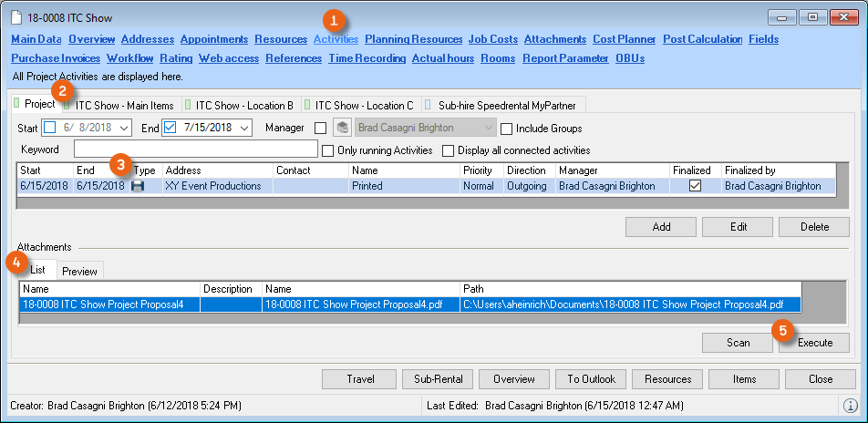868x423 pixels.
Task: Toggle the Include Groups checkbox
Action: [x=507, y=129]
